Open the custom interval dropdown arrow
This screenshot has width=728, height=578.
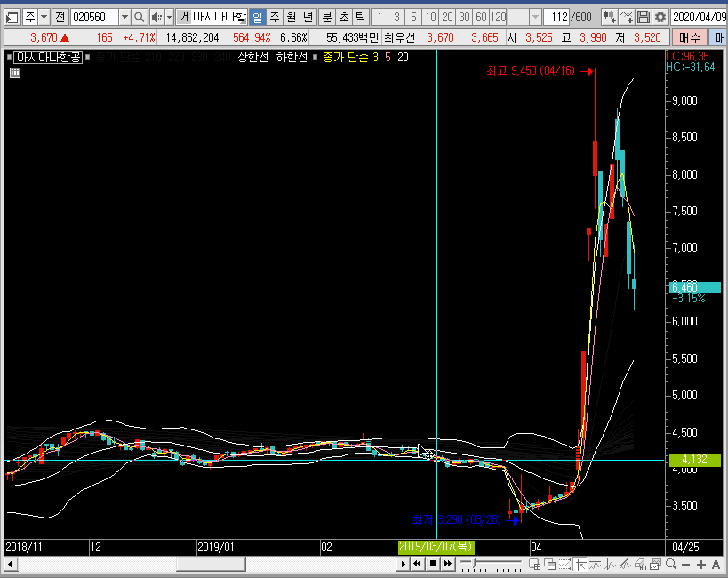[535, 18]
